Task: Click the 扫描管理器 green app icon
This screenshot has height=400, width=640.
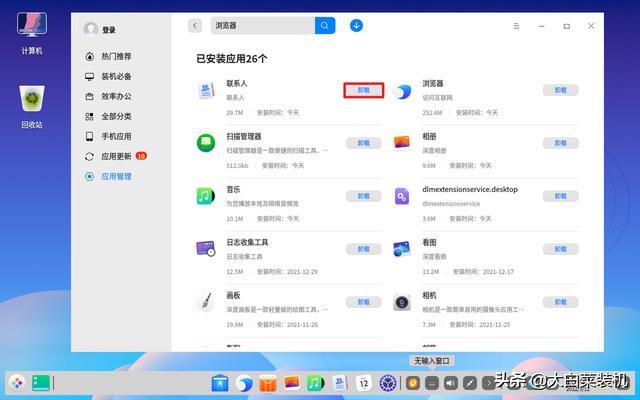Action: click(206, 143)
